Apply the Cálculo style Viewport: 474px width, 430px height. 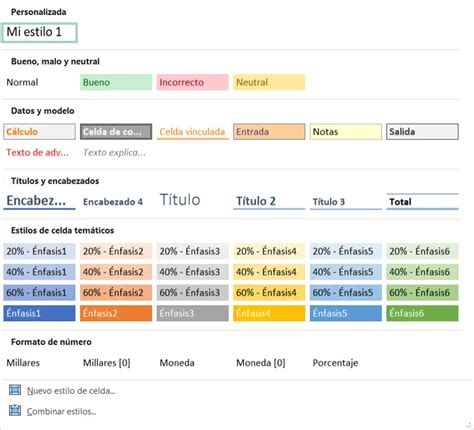click(x=39, y=132)
